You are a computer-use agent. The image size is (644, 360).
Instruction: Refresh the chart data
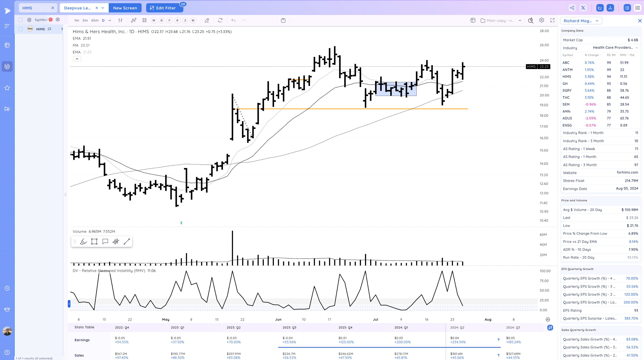click(220, 20)
